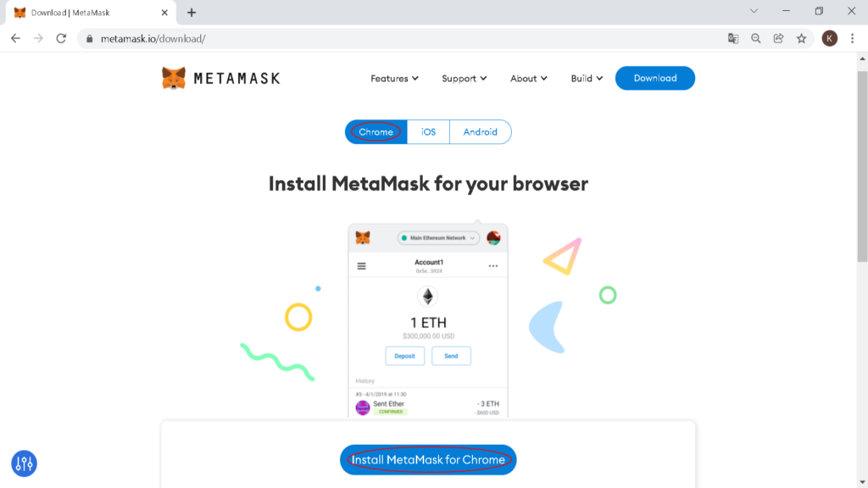This screenshot has height=488, width=868.
Task: Open the Support dropdown in the navigation
Action: click(463, 78)
